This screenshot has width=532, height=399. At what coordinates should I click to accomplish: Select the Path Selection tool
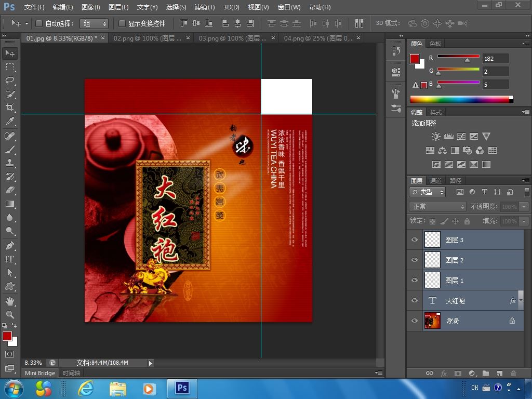(10, 272)
